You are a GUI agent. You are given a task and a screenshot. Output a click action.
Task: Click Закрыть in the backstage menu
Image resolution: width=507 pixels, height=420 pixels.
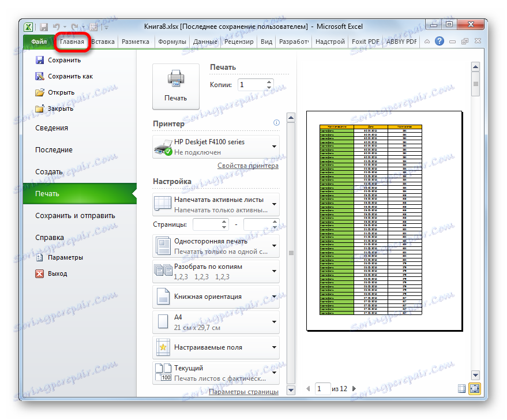[54, 108]
